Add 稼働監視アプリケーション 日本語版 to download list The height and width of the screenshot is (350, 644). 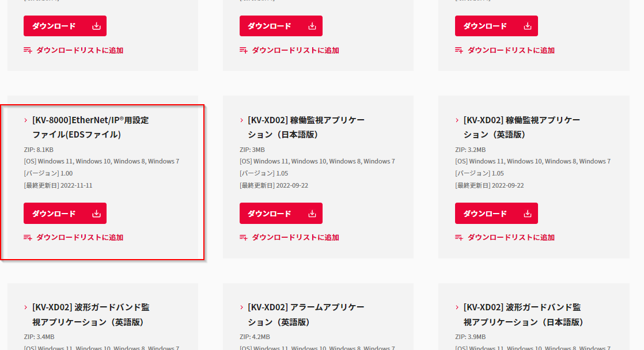(x=289, y=237)
